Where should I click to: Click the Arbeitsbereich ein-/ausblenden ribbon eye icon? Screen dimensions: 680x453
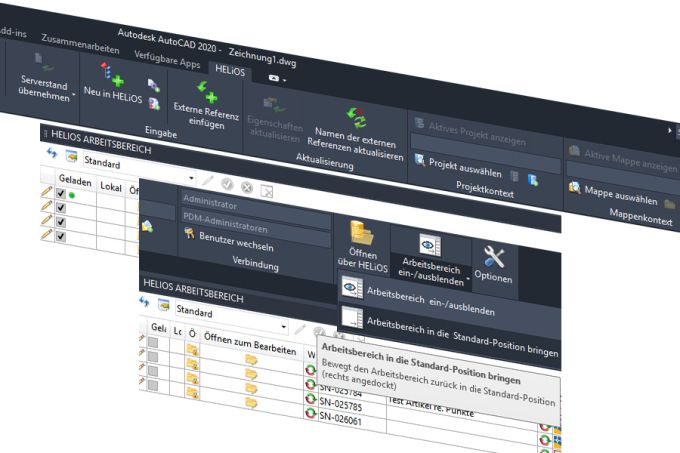[x=430, y=245]
